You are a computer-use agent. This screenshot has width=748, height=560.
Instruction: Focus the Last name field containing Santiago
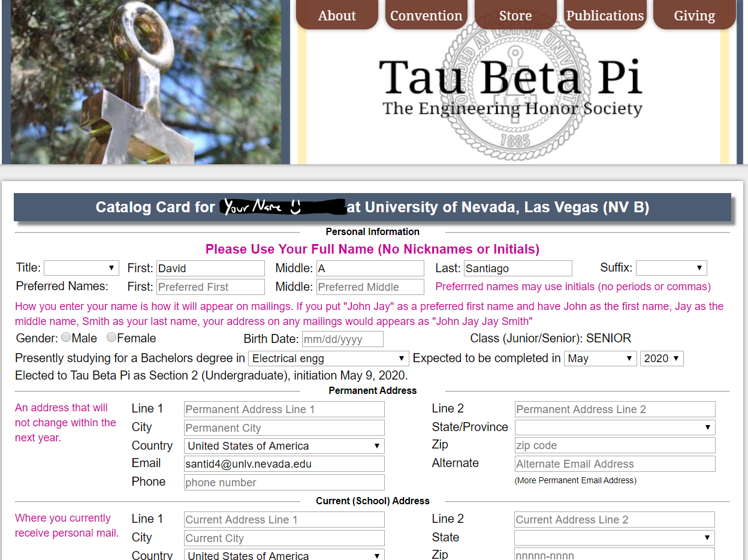(x=518, y=269)
